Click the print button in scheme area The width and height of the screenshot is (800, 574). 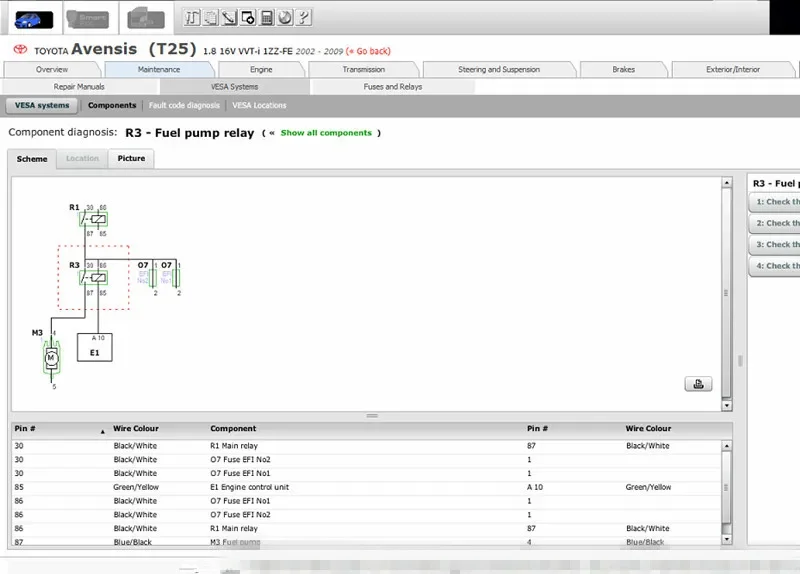click(x=698, y=384)
